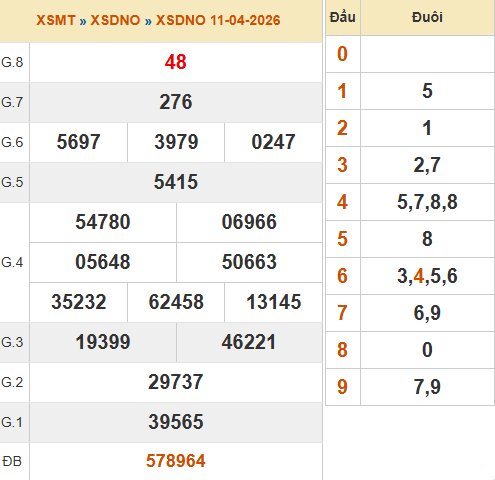This screenshot has height=480, width=495.
Task: Click the Đầu column header
Action: pos(343,17)
